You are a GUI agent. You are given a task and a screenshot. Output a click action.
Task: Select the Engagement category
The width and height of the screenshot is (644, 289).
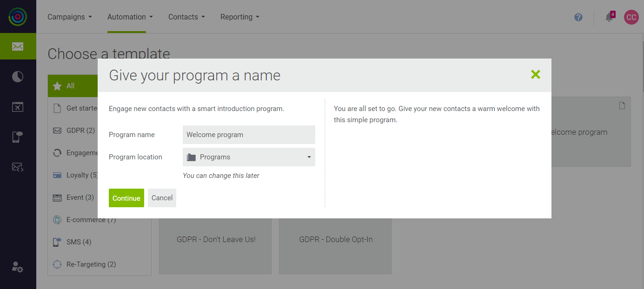[x=73, y=153]
